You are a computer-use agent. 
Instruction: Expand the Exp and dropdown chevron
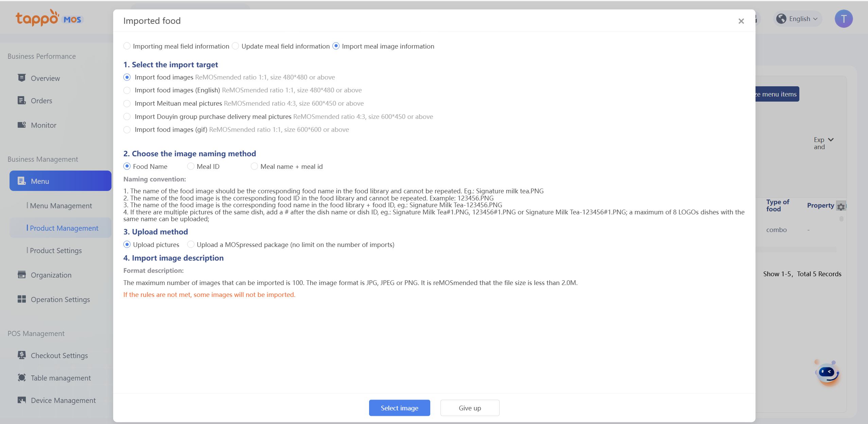[831, 140]
